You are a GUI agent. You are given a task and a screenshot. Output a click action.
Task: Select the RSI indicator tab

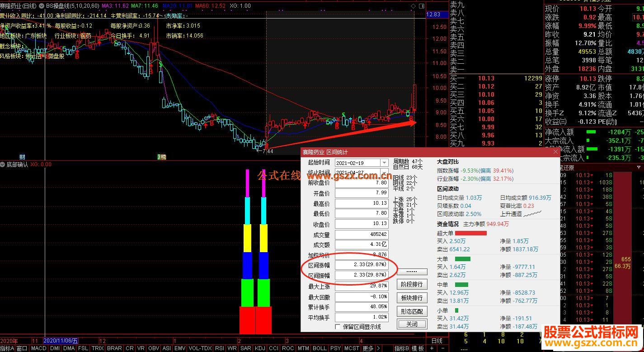click(x=219, y=348)
